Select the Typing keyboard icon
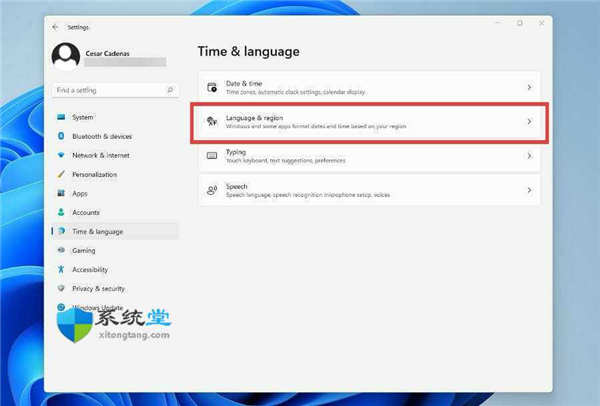Screen dimensions: 600x406 click(x=212, y=156)
